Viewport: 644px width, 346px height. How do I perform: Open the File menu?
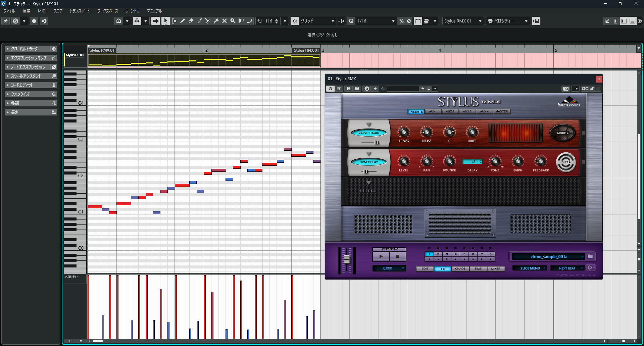coord(9,11)
